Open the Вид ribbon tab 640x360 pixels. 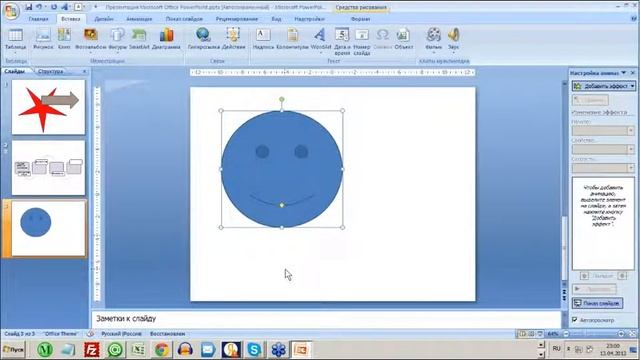[x=276, y=19]
